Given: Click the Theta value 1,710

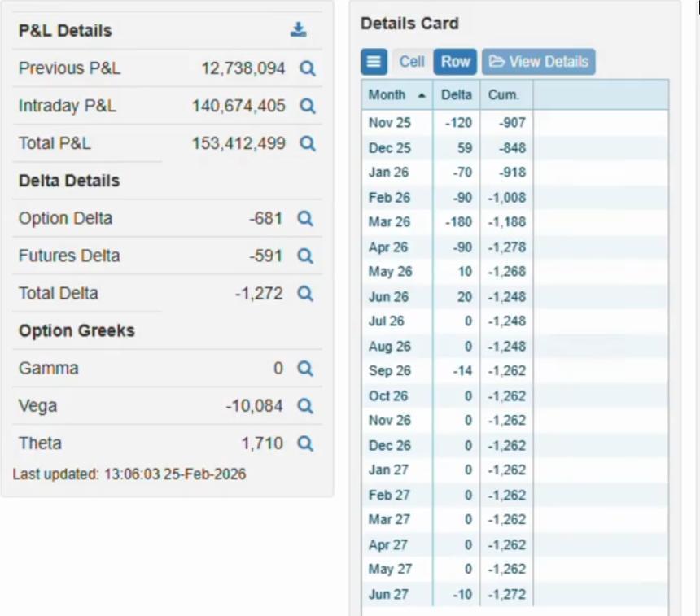Looking at the screenshot, I should [262, 443].
